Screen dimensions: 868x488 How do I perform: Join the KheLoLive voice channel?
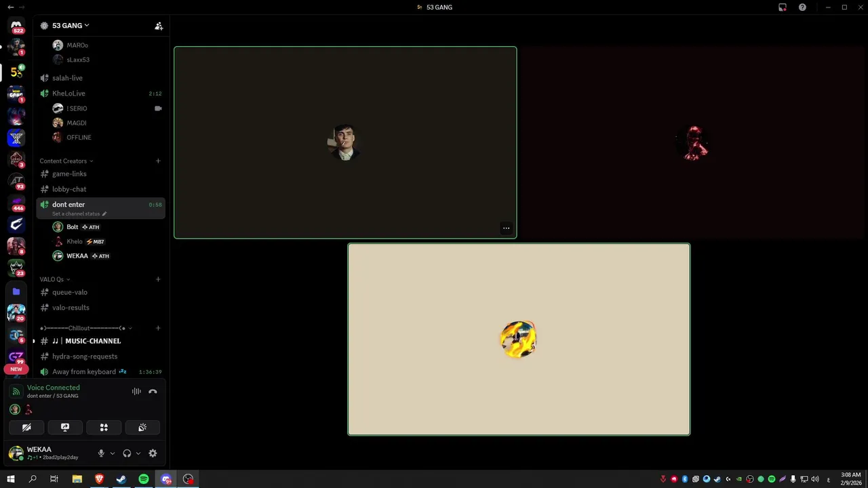(100, 94)
